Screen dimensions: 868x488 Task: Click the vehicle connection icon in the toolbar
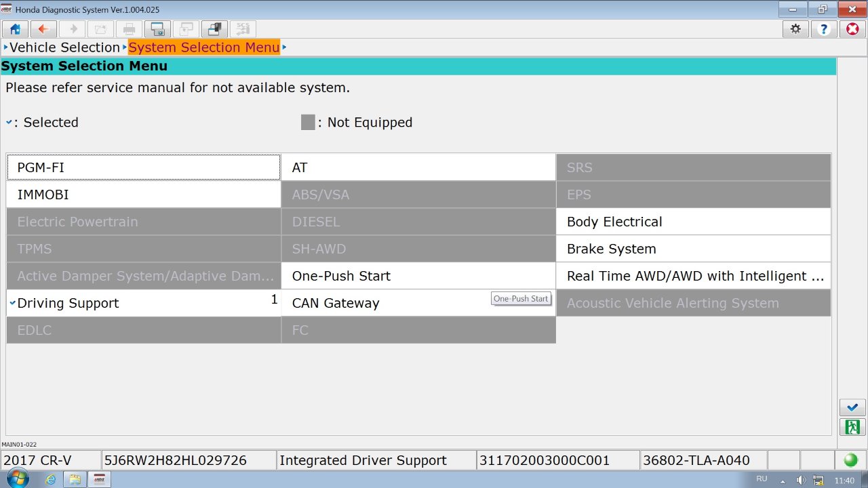tap(215, 29)
